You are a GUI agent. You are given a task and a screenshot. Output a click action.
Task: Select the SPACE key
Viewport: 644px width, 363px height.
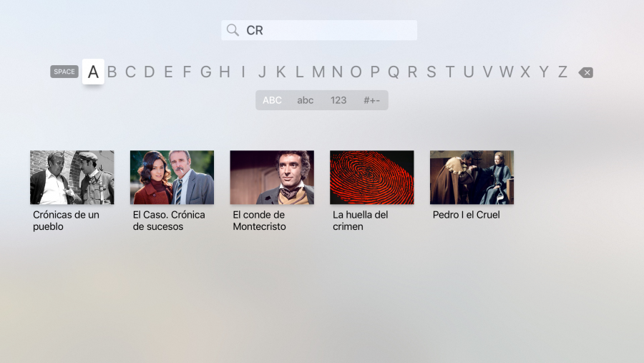click(64, 72)
